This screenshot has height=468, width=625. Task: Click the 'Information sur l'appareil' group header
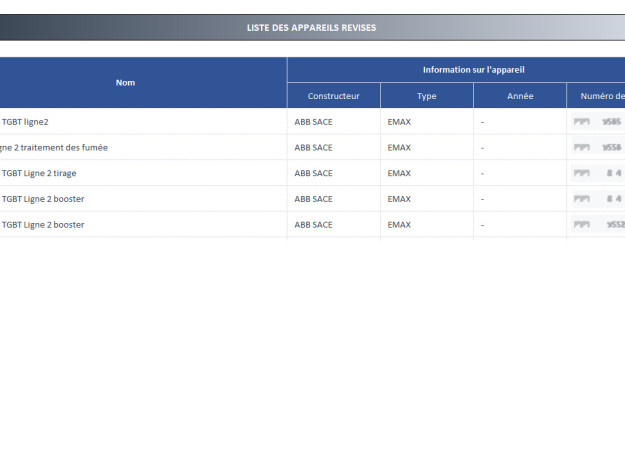473,70
